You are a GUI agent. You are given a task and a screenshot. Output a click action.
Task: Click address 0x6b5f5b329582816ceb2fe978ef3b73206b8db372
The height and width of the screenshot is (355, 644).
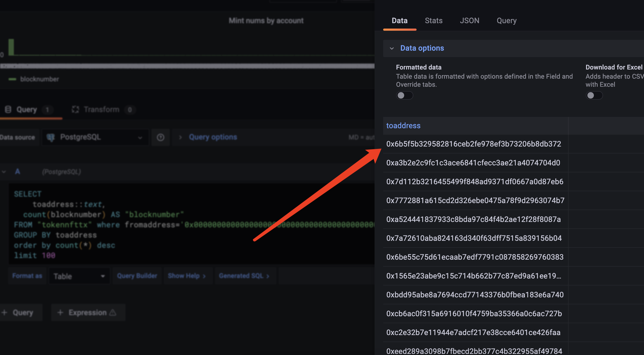click(x=473, y=144)
